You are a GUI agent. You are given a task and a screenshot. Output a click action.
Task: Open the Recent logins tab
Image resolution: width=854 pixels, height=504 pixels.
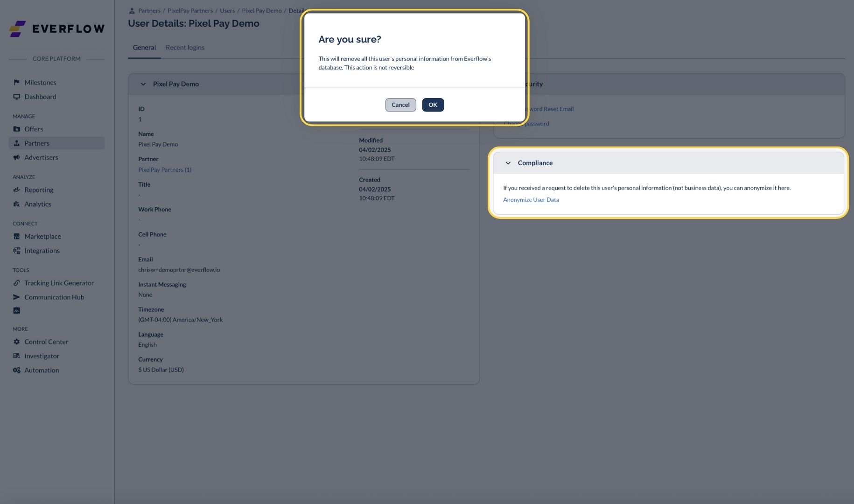[185, 48]
